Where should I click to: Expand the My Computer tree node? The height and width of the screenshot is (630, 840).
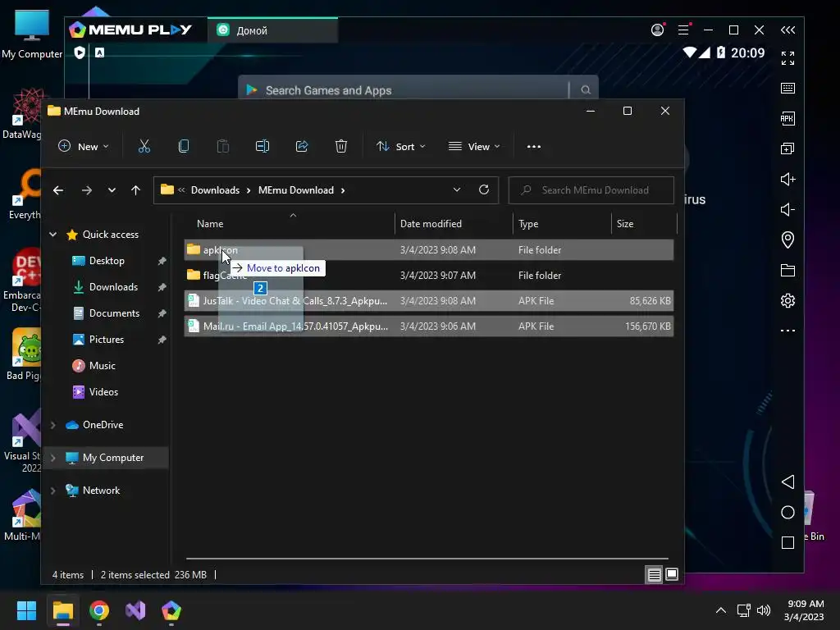[53, 458]
